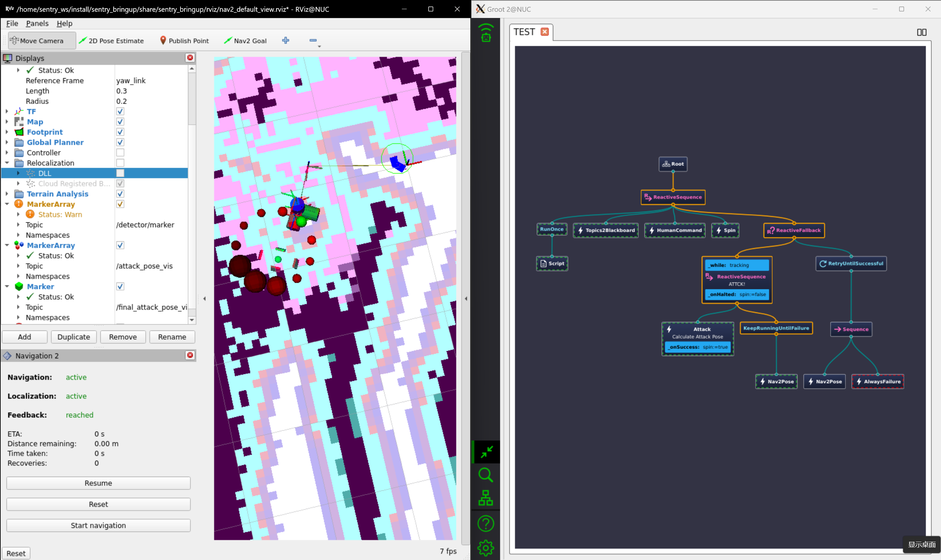Select the RunOnce node

pos(552,229)
